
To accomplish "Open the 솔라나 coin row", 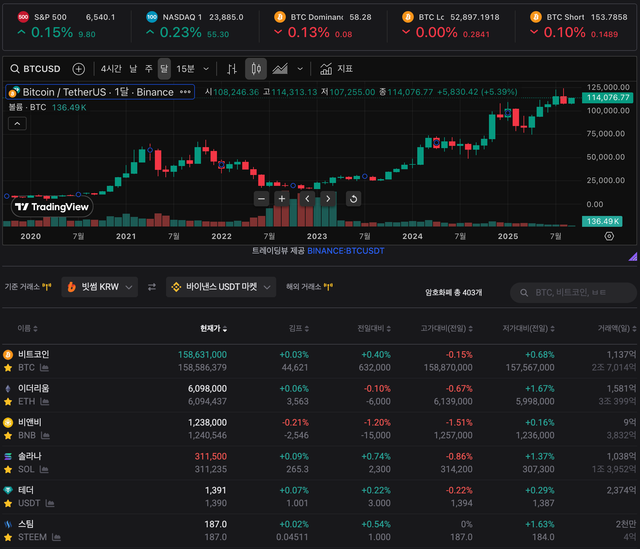I will [x=320, y=463].
